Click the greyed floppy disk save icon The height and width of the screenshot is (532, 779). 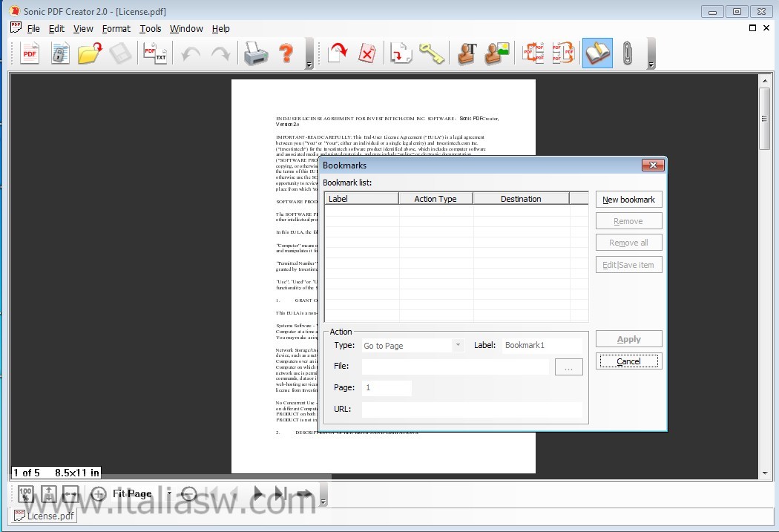(120, 53)
